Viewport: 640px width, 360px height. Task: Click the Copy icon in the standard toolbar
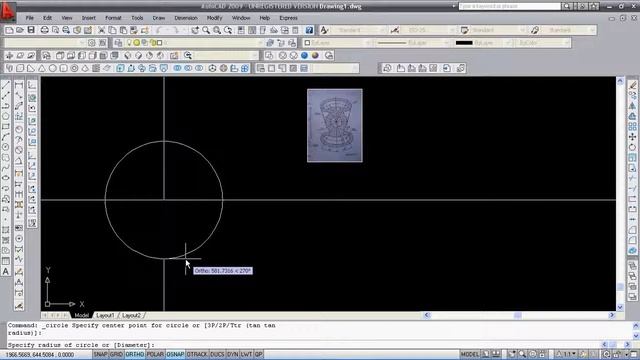click(112, 30)
